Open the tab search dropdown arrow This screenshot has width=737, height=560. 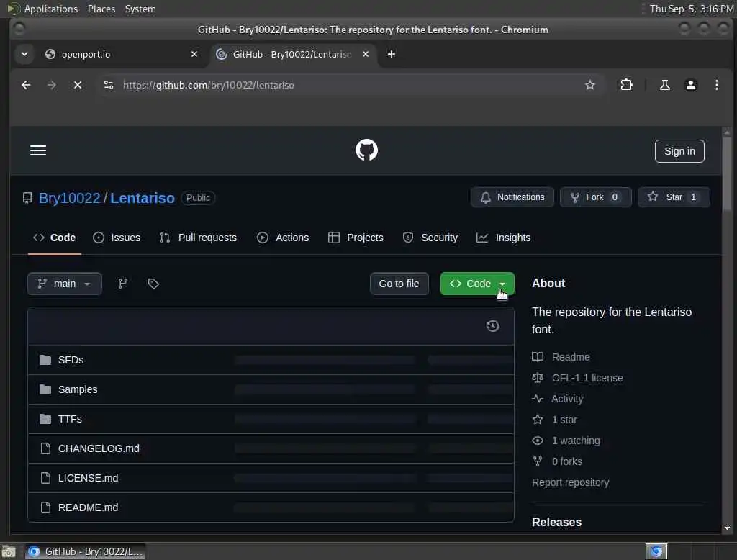[24, 54]
